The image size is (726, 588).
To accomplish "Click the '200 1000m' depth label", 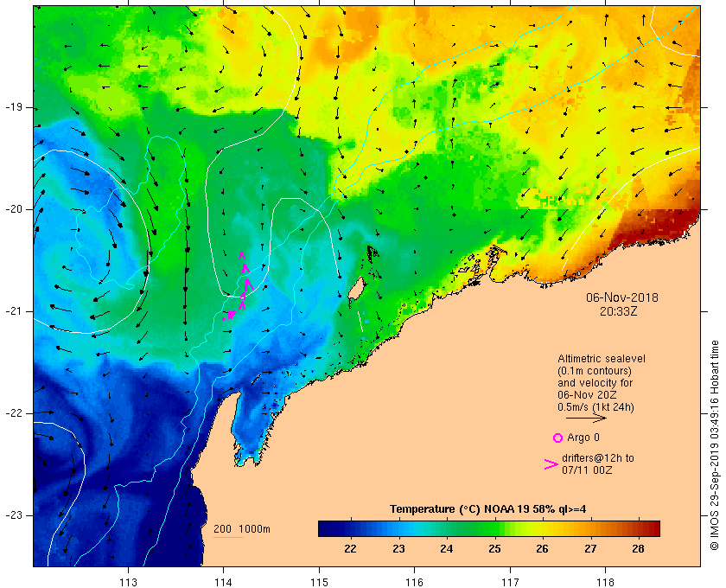I will 242,529.
